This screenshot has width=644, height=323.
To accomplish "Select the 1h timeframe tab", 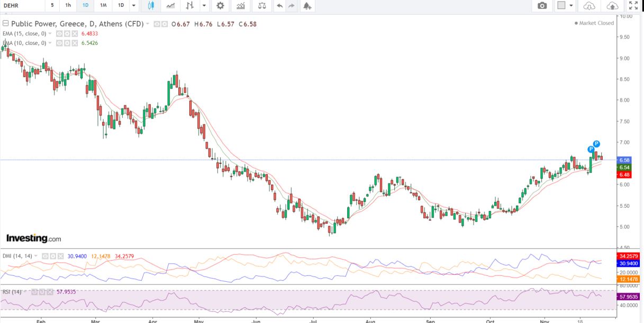I will point(68,5).
